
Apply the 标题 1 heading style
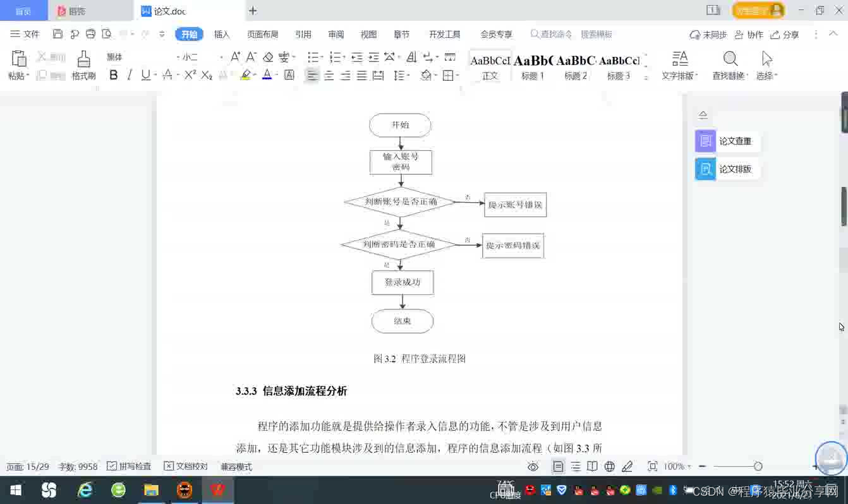533,66
